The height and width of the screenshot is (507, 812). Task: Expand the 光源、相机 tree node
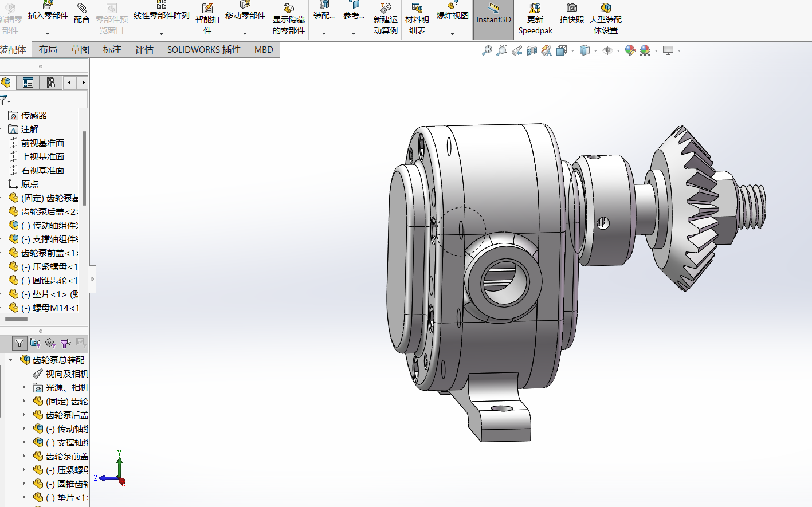tap(24, 388)
